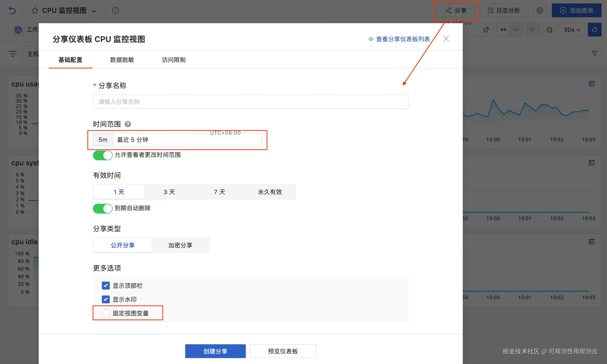Open the 30s refresh interval dropdown

(x=572, y=30)
